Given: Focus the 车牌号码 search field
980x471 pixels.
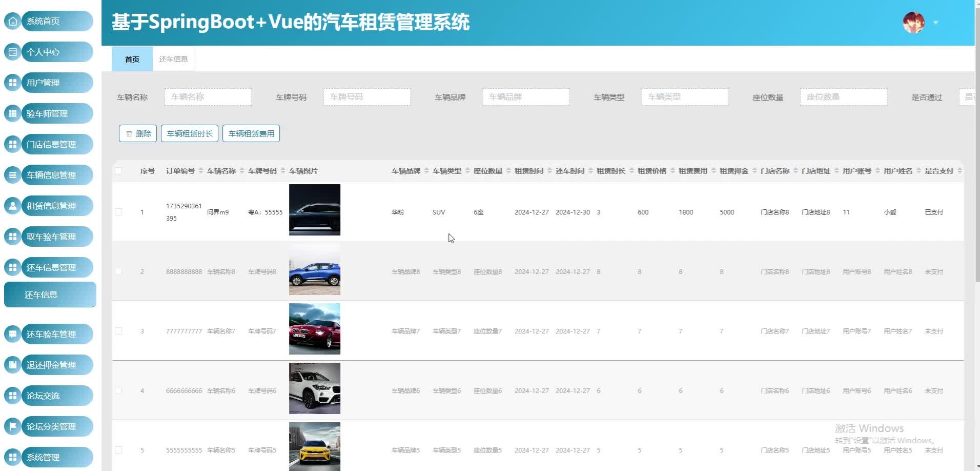Looking at the screenshot, I should point(367,97).
